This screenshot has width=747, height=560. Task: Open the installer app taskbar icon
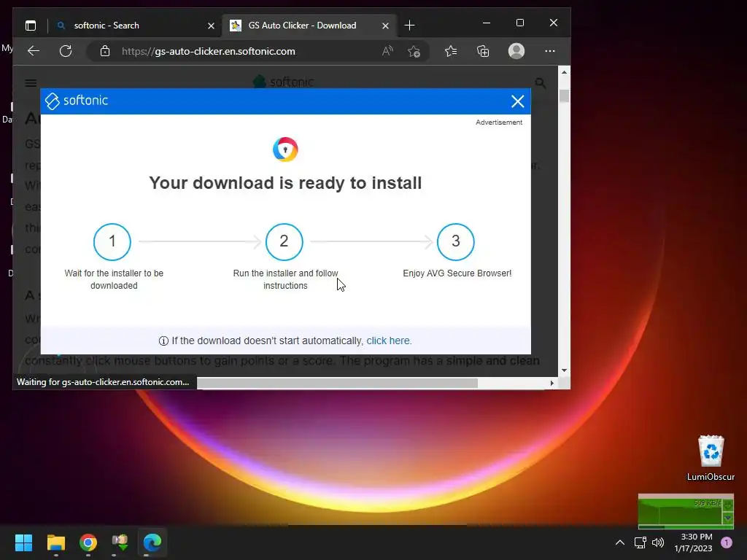[120, 542]
